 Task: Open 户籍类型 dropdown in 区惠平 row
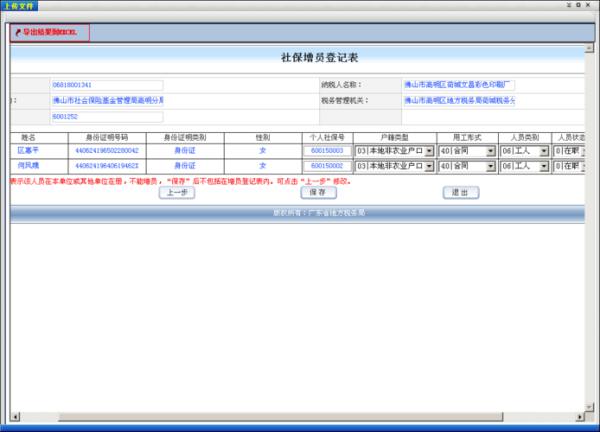(429, 151)
